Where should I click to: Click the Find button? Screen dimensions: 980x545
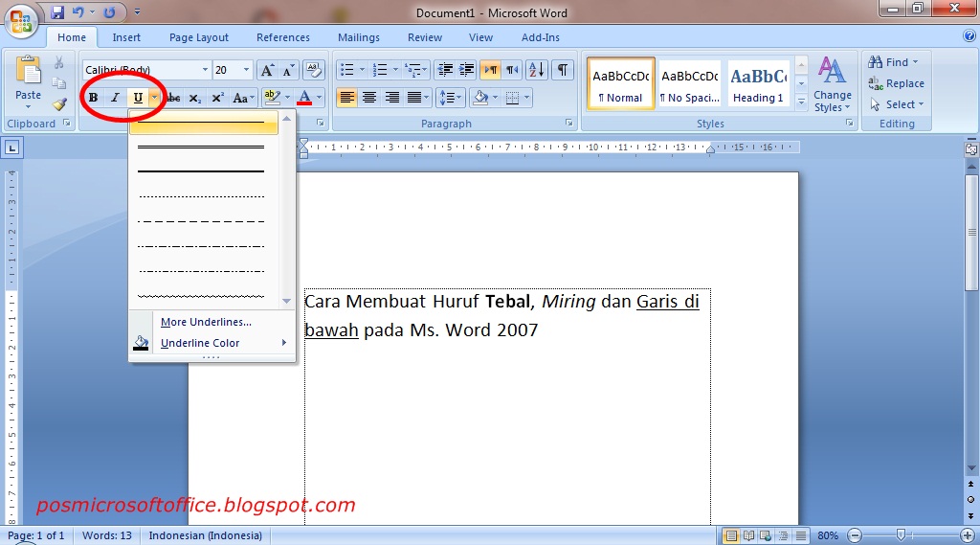893,62
